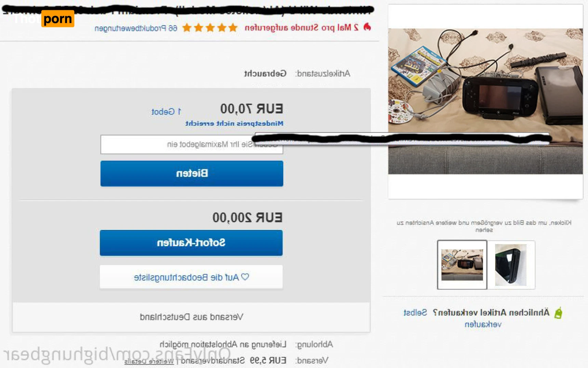Click the blue Bieten bid button
The image size is (588, 368).
pos(192,174)
